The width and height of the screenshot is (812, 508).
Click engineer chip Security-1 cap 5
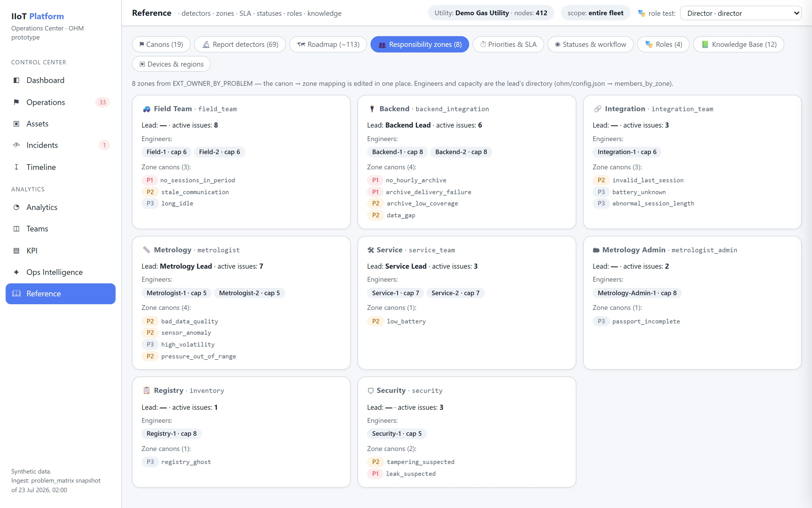tap(397, 433)
